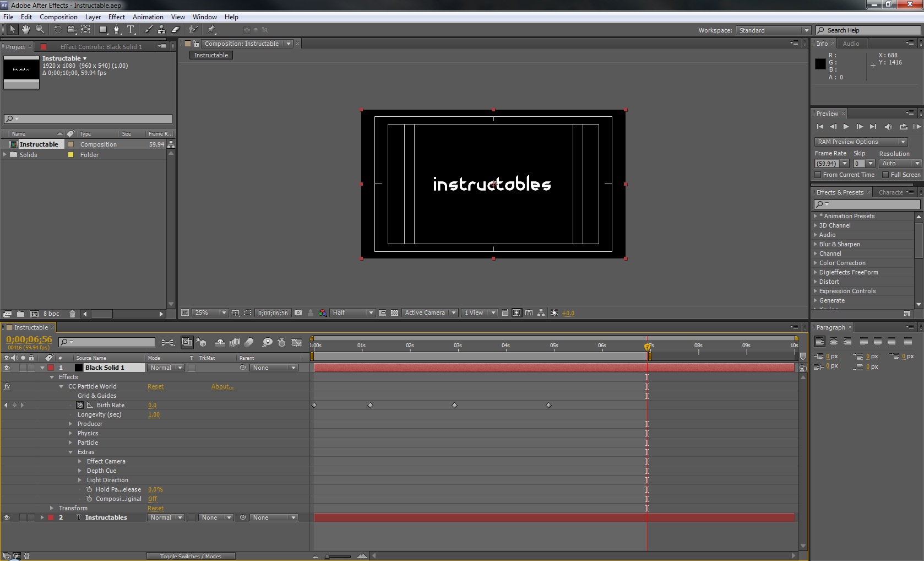Image resolution: width=924 pixels, height=561 pixels.
Task: Select the Zoom magnifier tool
Action: click(40, 30)
